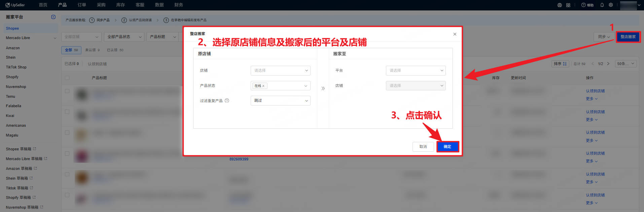Open the 产品标题 search type dropdown

pyautogui.click(x=163, y=37)
